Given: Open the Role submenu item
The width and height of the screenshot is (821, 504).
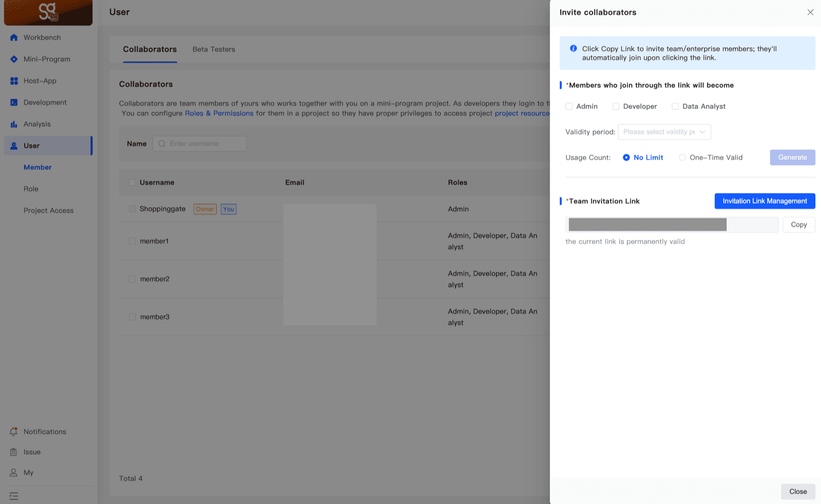Looking at the screenshot, I should click(31, 189).
